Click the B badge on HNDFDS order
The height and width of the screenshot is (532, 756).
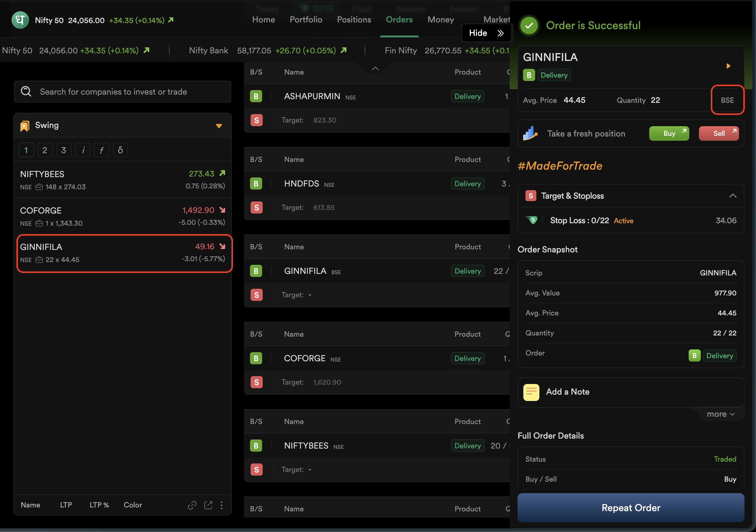pyautogui.click(x=256, y=184)
